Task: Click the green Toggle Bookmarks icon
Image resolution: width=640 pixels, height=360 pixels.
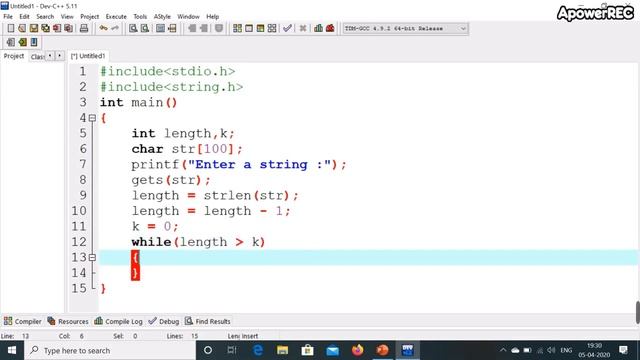Action: (x=22, y=42)
